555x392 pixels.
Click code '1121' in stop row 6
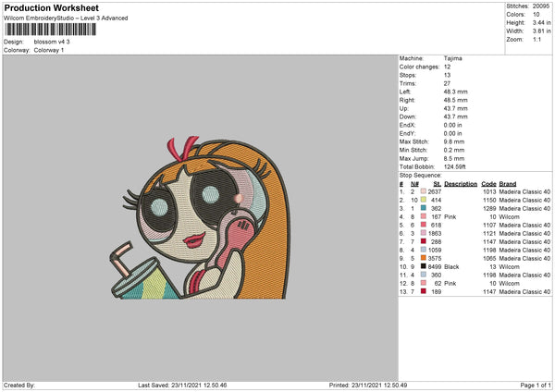pos(489,233)
